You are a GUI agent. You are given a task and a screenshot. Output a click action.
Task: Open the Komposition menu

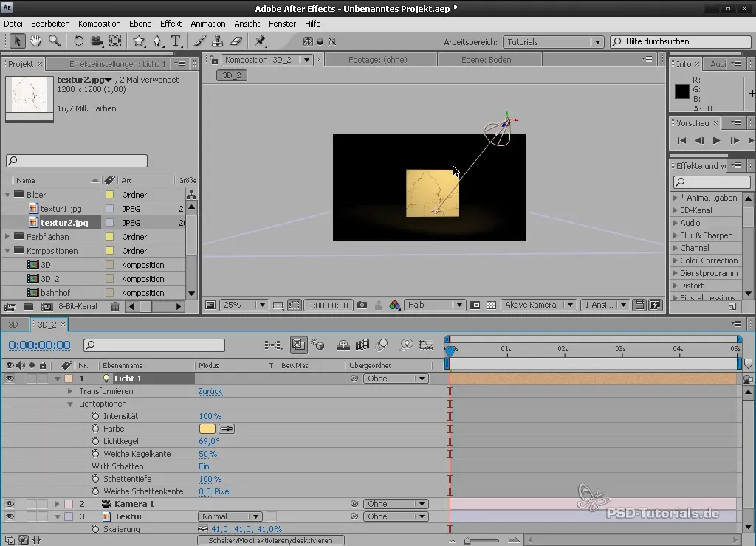click(x=100, y=24)
